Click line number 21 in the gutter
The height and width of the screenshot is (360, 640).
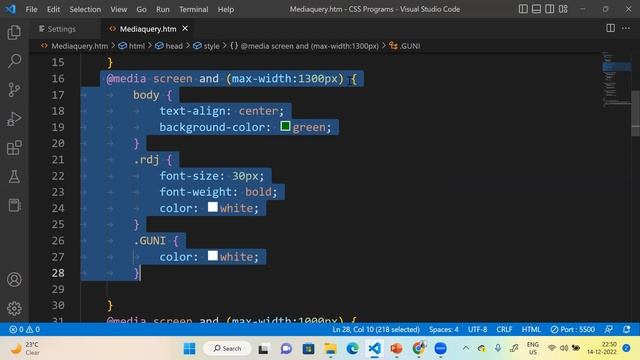tap(58, 160)
